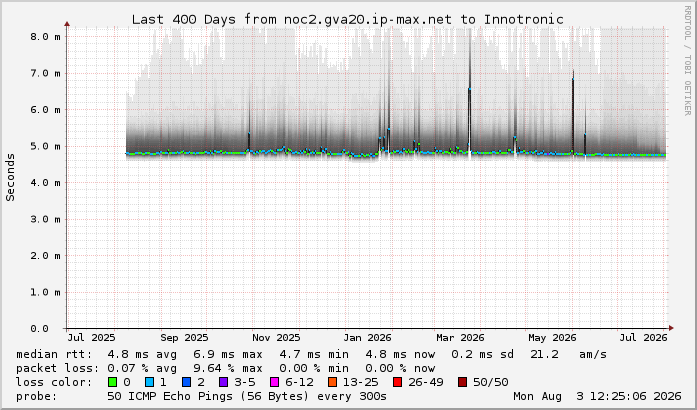The height and width of the screenshot is (410, 697).
Task: Click the 'Nov 2025' x-axis label
Action: click(276, 338)
